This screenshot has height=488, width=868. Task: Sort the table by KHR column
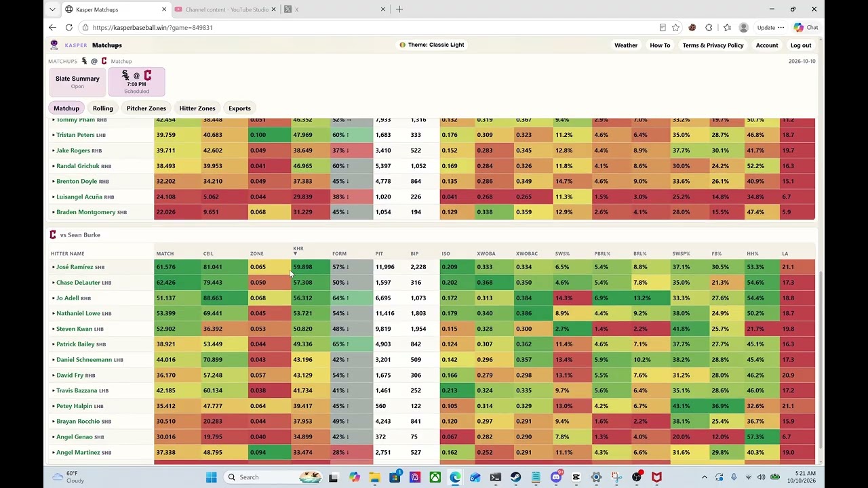point(298,250)
